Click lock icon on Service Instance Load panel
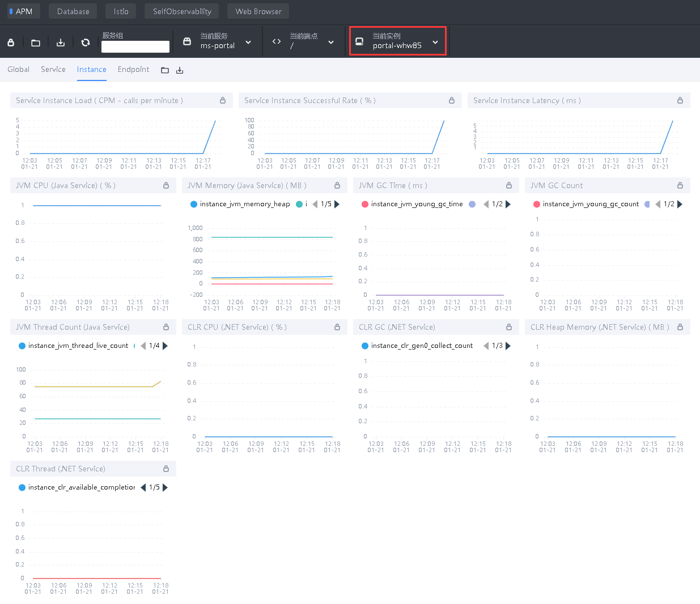The width and height of the screenshot is (700, 604). point(223,100)
